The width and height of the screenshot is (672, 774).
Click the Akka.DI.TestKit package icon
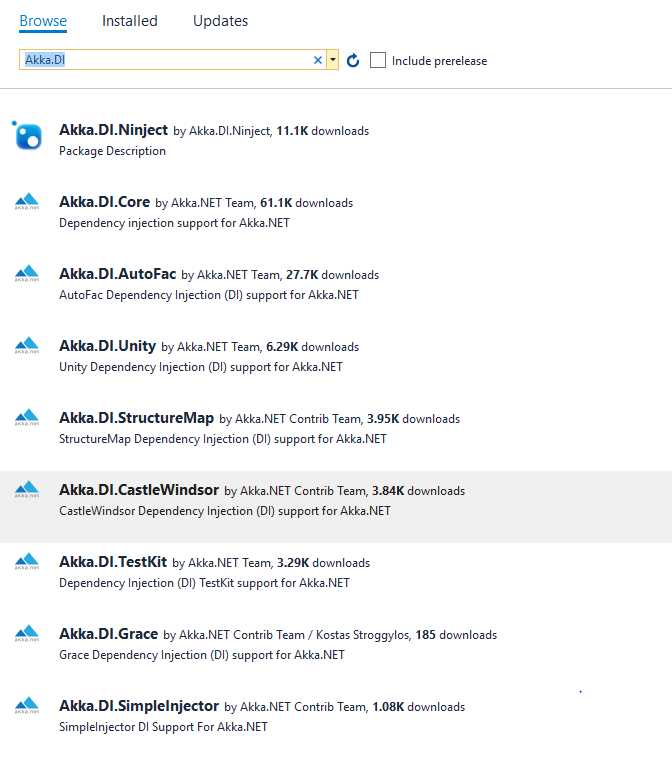tap(27, 562)
